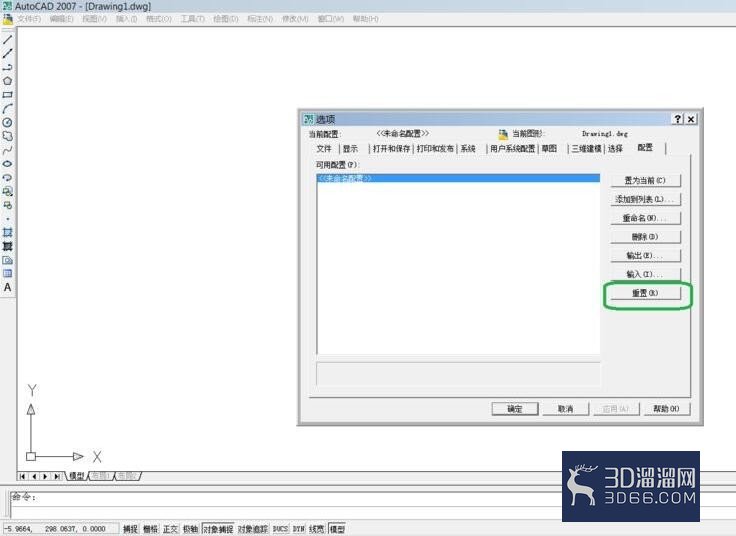The height and width of the screenshot is (536, 736).
Task: Go to previous layout tab arrow
Action: pyautogui.click(x=34, y=476)
